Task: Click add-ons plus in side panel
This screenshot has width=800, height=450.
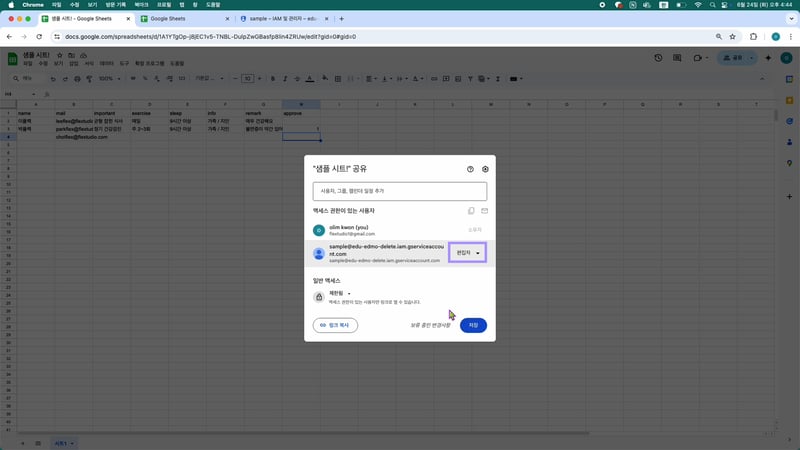Action: point(789,196)
